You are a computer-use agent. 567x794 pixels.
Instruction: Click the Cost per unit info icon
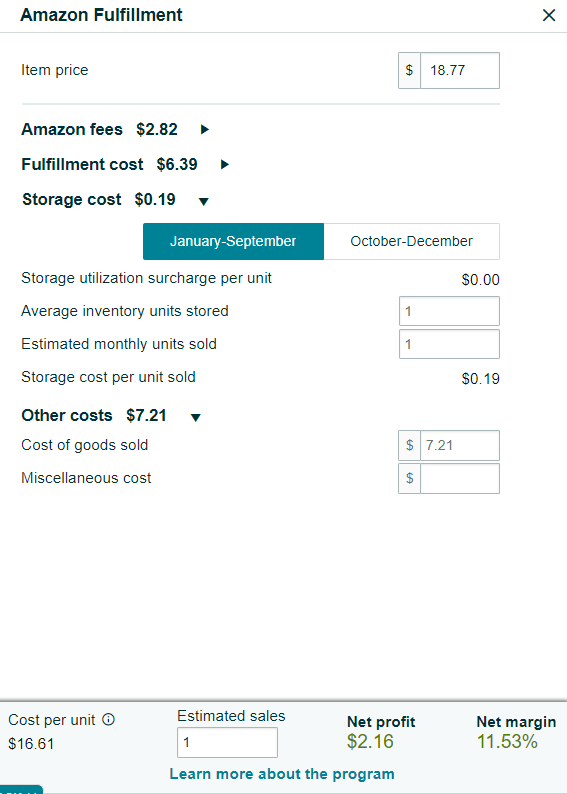[x=108, y=719]
